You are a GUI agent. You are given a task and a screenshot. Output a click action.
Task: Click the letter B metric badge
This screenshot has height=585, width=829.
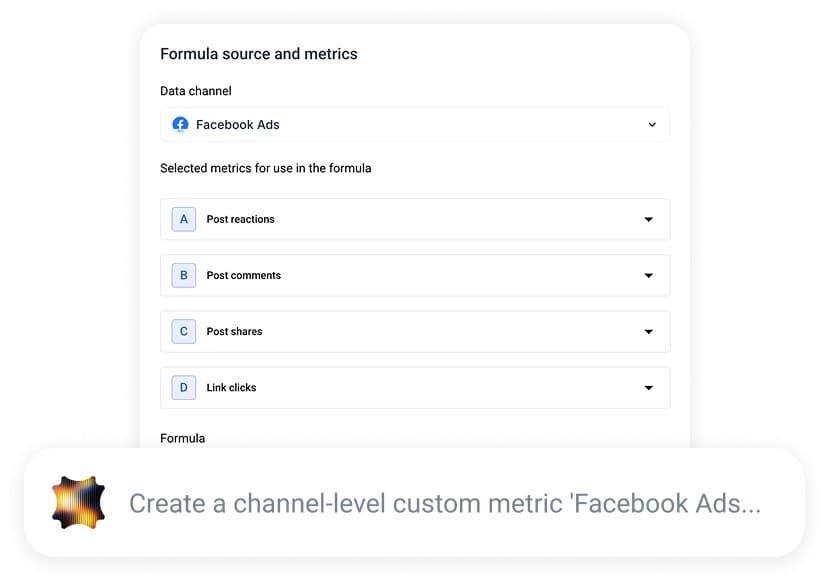point(183,275)
